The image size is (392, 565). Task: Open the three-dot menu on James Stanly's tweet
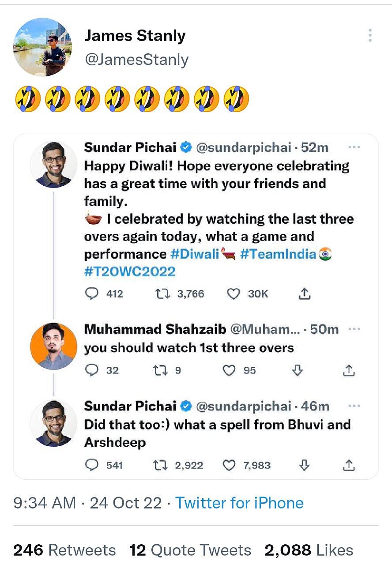tap(370, 35)
